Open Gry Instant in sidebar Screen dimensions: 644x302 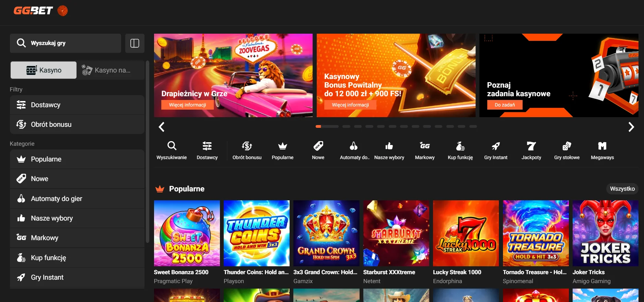click(77, 277)
